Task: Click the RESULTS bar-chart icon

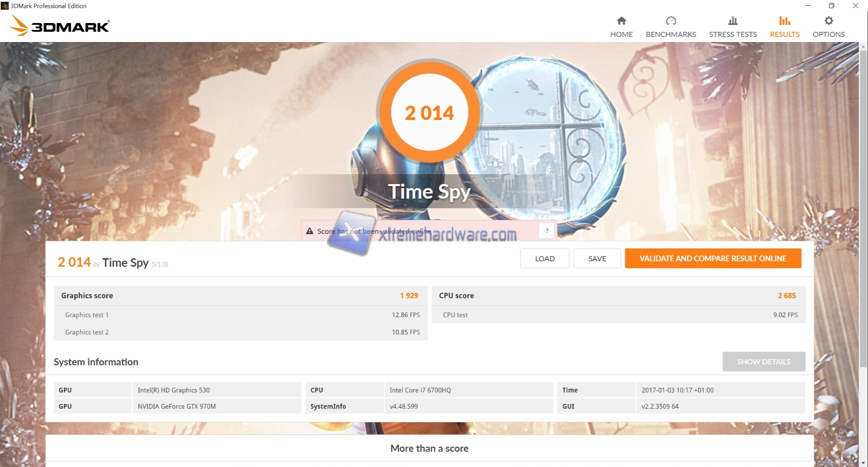Action: pyautogui.click(x=784, y=21)
